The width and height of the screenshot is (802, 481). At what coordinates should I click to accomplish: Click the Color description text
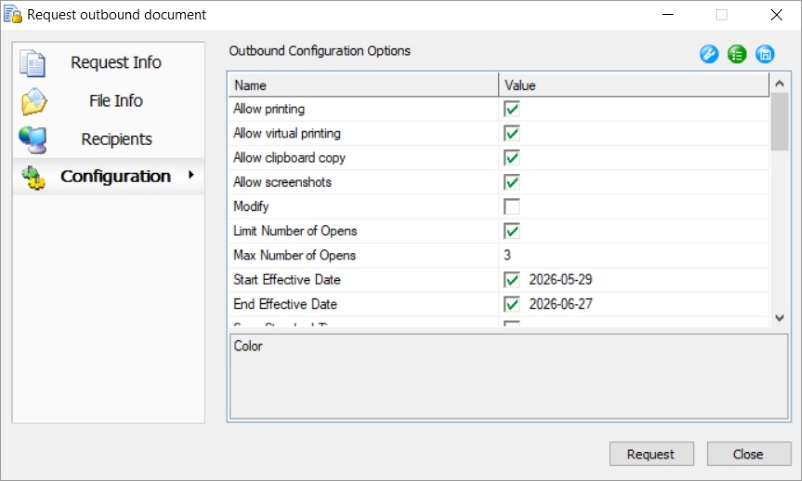click(x=248, y=346)
